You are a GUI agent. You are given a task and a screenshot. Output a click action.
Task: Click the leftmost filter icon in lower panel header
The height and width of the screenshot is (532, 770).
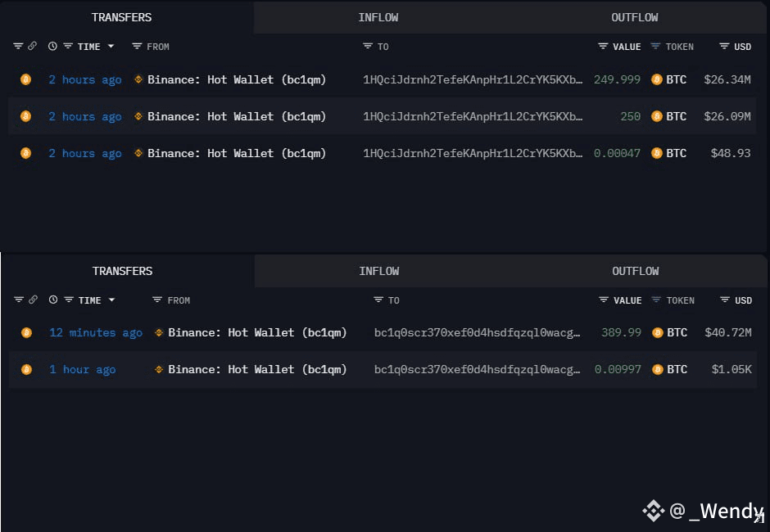[19, 300]
